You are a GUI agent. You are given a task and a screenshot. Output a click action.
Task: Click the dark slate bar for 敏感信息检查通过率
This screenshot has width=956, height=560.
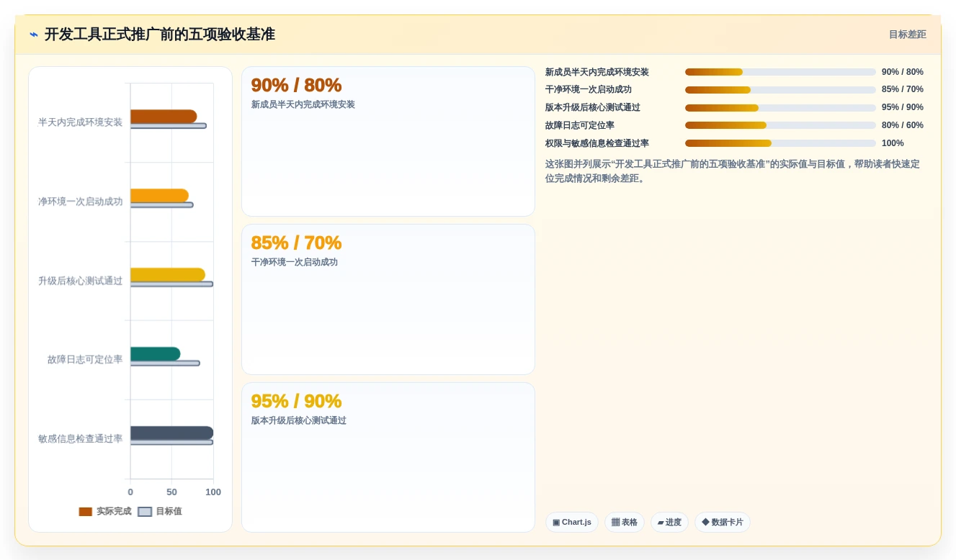coord(171,433)
